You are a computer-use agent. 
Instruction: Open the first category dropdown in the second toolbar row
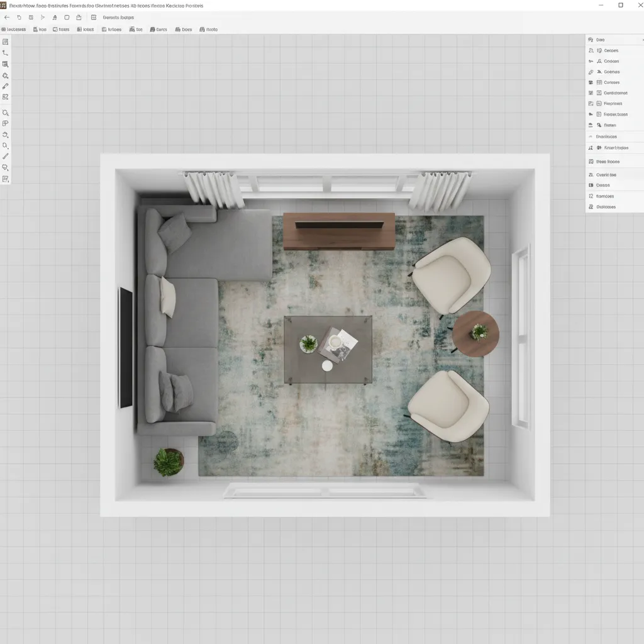[x=14, y=29]
